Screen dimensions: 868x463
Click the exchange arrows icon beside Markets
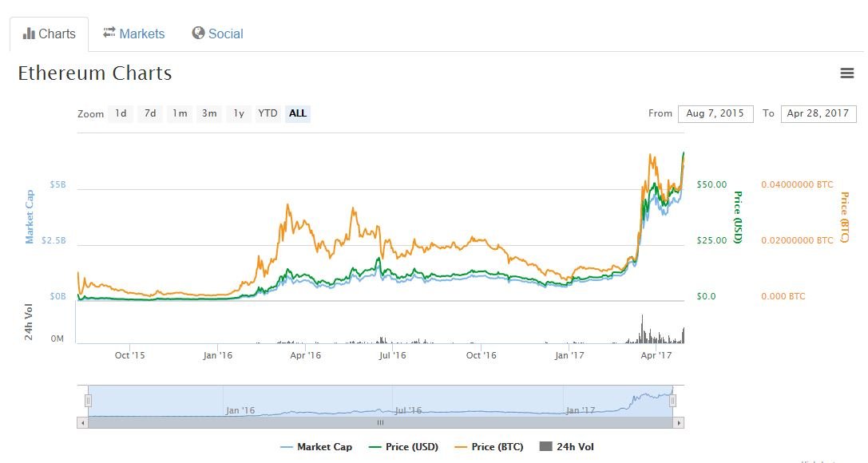[x=109, y=33]
